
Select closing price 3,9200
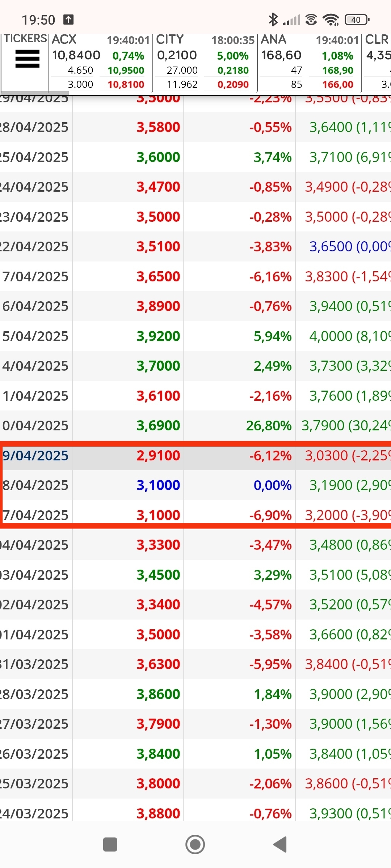click(158, 336)
